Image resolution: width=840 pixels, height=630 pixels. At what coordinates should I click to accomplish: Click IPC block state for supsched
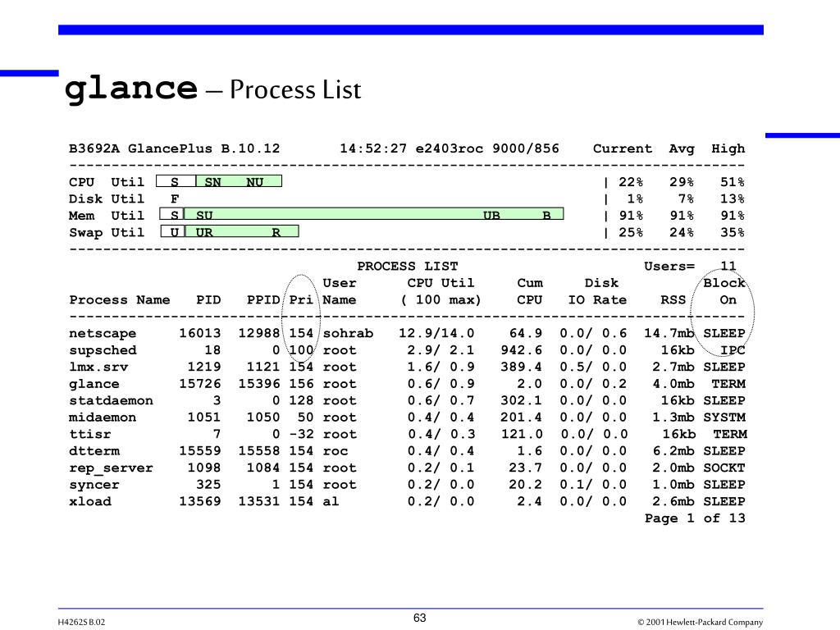(733, 349)
